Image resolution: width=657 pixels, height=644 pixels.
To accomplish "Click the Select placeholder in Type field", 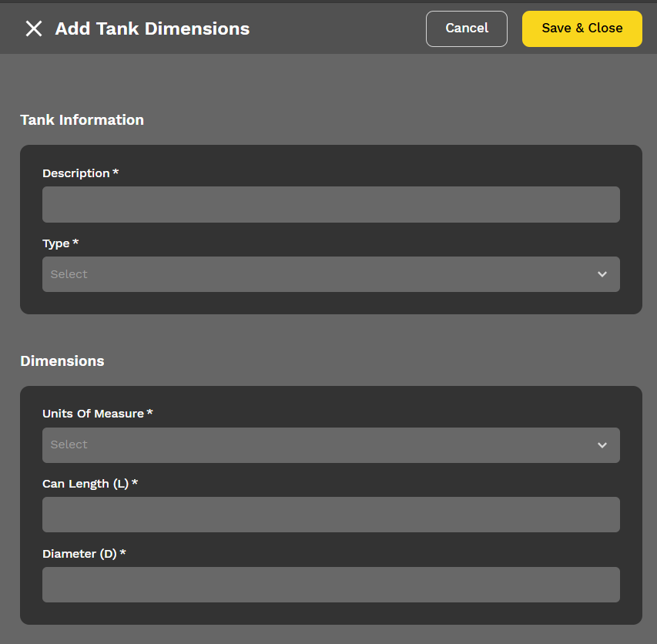I will click(x=69, y=273).
